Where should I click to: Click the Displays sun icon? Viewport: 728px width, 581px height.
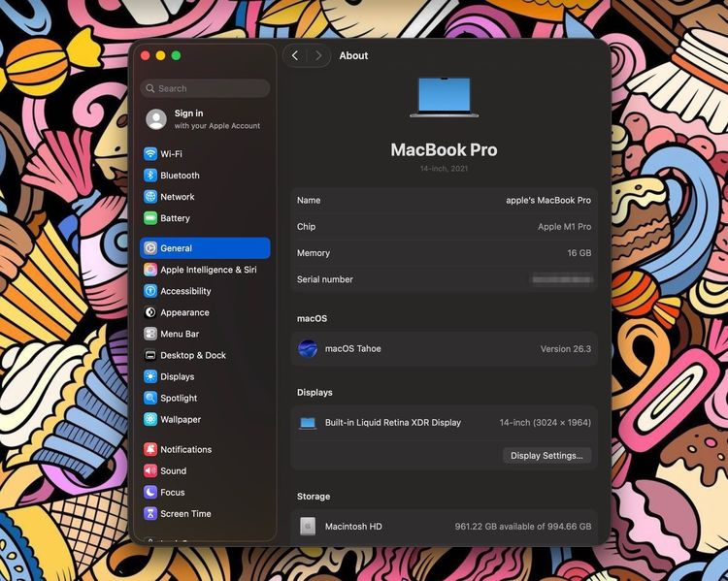[x=149, y=376]
